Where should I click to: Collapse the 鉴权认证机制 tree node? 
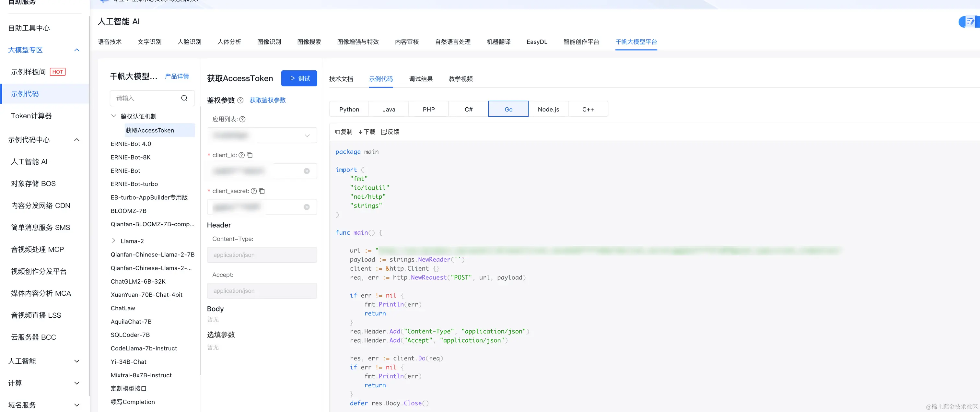114,116
